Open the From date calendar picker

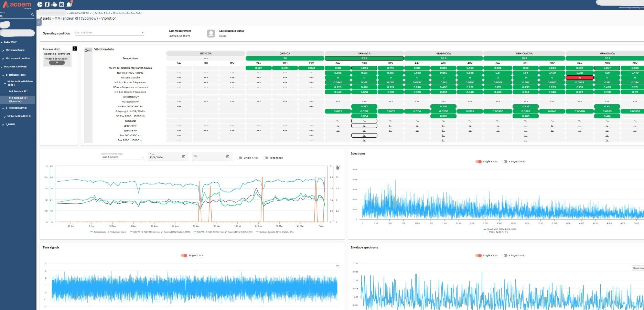184,157
